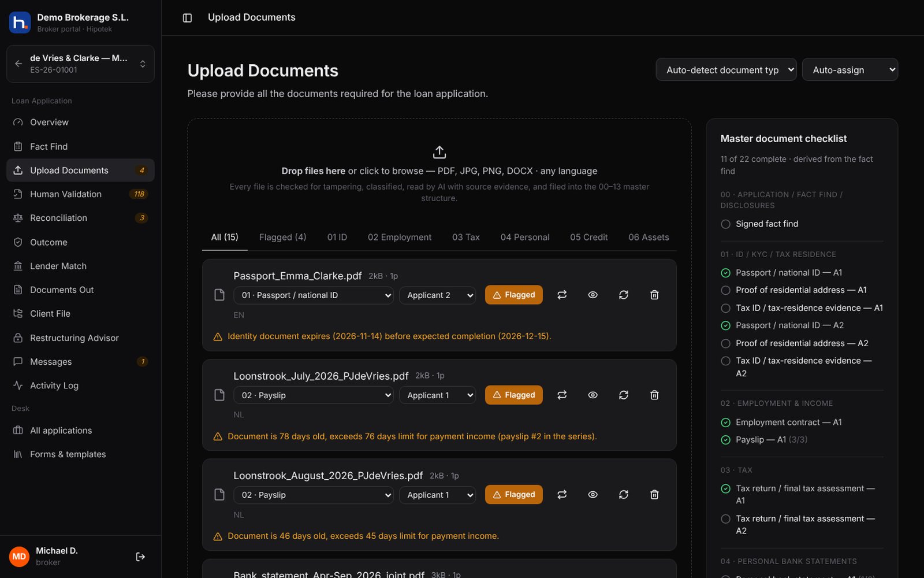The image size is (924, 578).
Task: Check Signed fact find checklist circle
Action: (x=726, y=224)
